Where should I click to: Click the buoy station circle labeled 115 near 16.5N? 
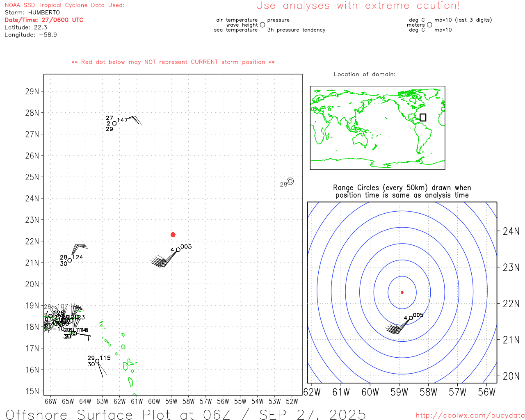[97, 361]
